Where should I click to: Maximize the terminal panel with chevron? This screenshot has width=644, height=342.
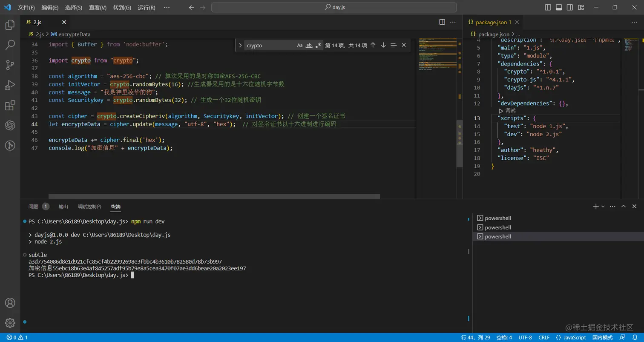[x=623, y=207]
